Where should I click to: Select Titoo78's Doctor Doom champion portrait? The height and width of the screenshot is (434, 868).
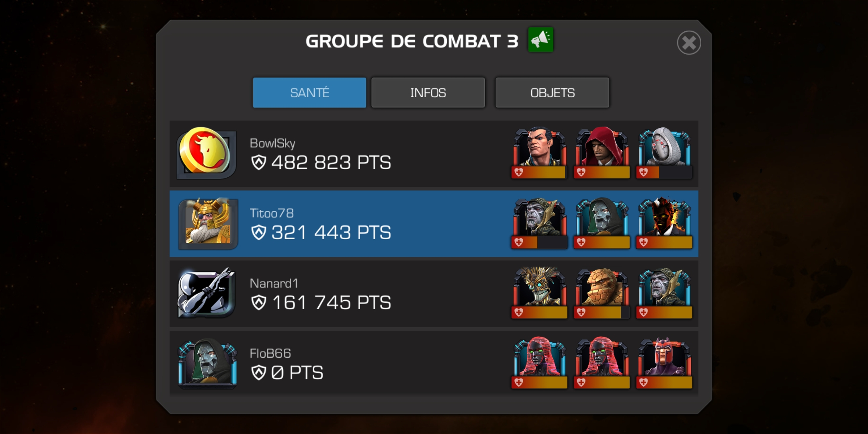pos(602,217)
